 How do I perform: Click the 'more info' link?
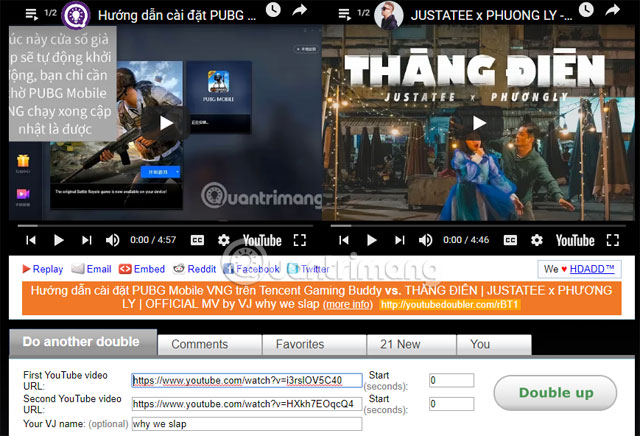pos(348,305)
